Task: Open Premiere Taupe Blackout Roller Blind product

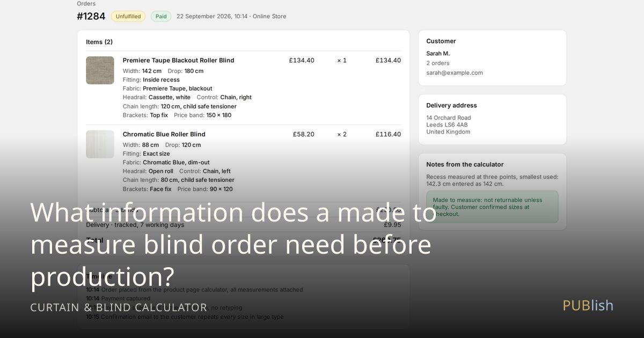Action: click(x=179, y=60)
